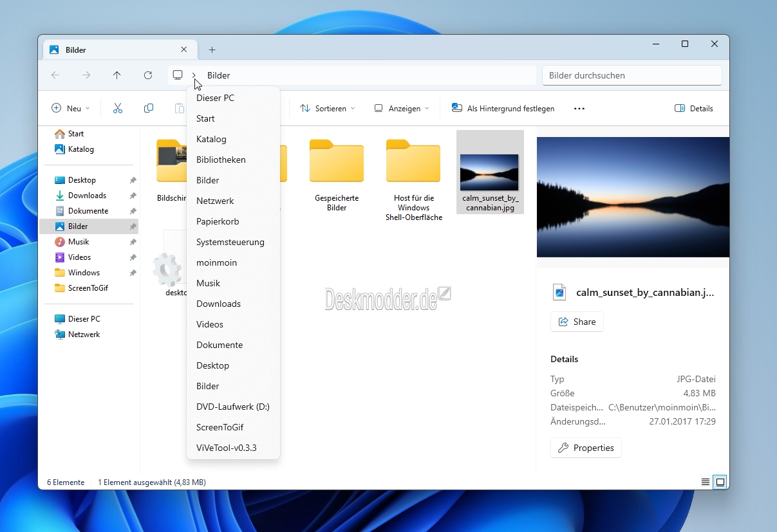Add a new tab with plus button

pos(212,50)
